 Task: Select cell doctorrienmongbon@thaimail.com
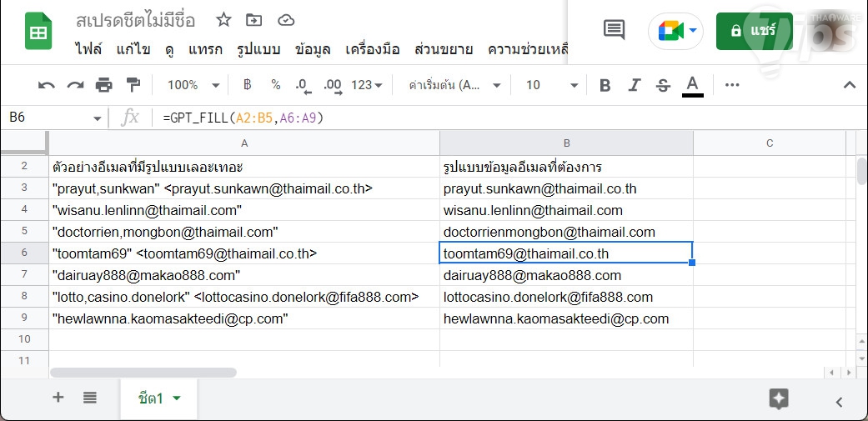coord(566,232)
